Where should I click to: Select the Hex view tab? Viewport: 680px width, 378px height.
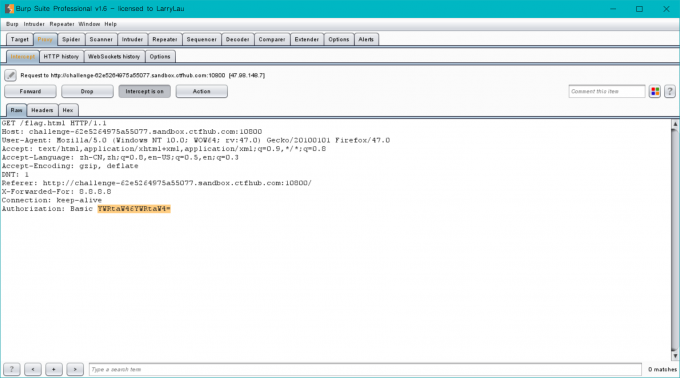tap(68, 110)
